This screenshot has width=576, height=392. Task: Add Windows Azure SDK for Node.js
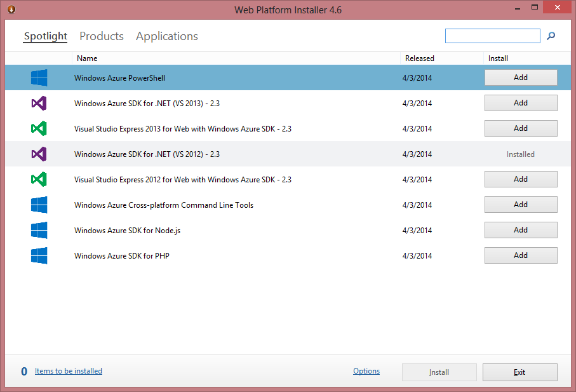521,229
